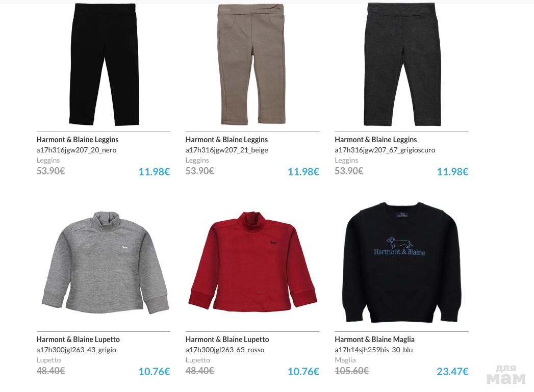
Task: Click the Harmont & Blaine Lupetto rosso title
Action: tap(227, 339)
